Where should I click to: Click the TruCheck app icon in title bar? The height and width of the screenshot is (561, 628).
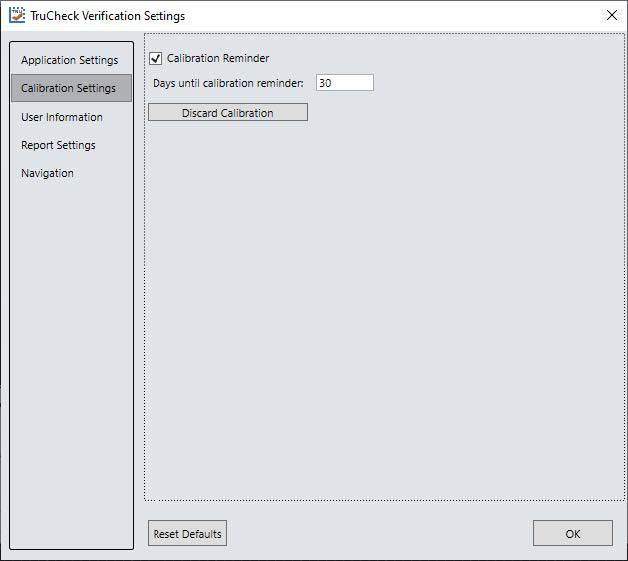[17, 15]
